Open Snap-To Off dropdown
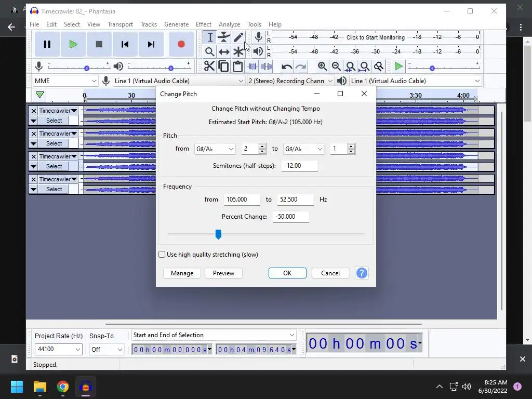Screen dimensions: 532x399 pyautogui.click(x=107, y=350)
